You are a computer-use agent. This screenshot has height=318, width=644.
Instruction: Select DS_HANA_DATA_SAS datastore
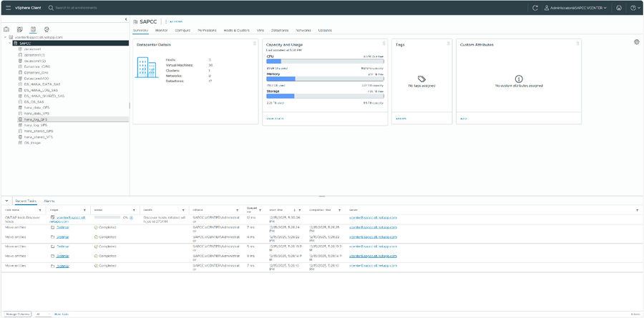(41, 84)
